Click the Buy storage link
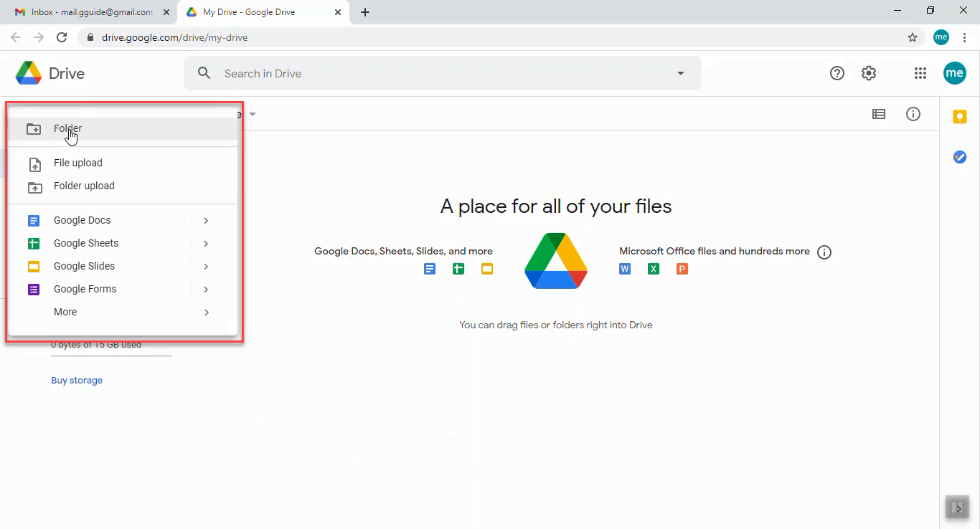 (x=77, y=380)
